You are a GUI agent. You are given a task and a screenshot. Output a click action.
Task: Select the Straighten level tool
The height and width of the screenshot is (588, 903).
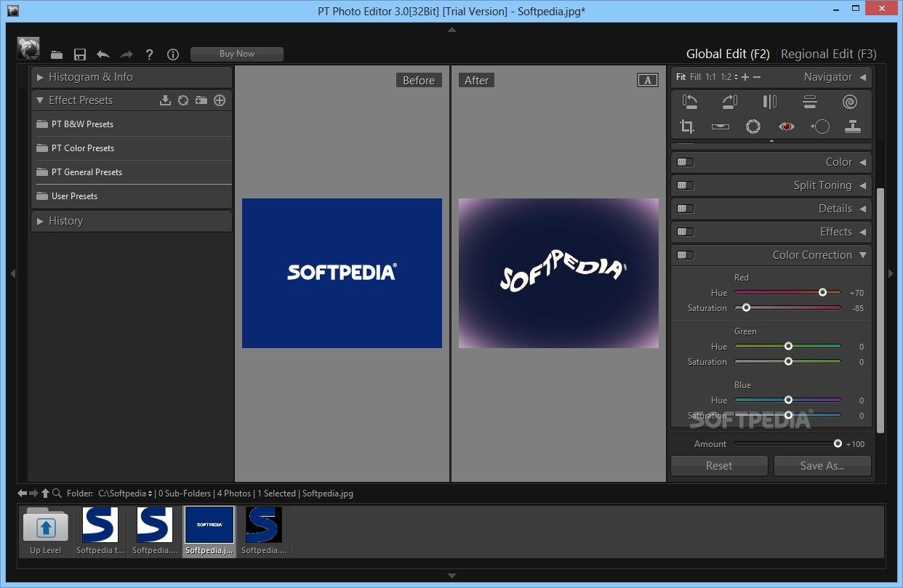[x=721, y=126]
